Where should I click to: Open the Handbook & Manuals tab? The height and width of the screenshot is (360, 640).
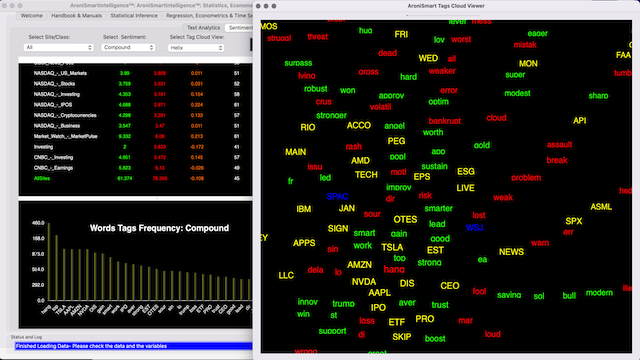[76, 16]
